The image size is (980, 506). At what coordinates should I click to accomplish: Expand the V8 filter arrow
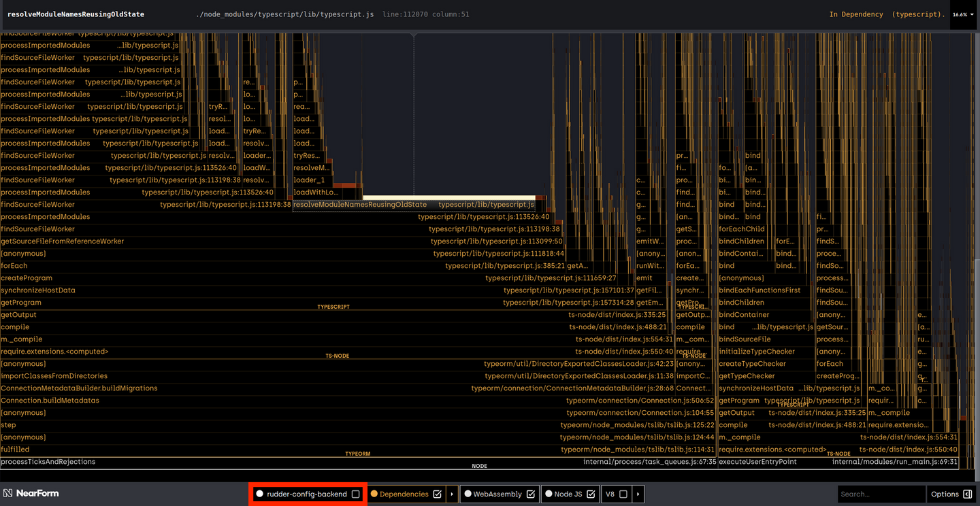[x=638, y=494]
